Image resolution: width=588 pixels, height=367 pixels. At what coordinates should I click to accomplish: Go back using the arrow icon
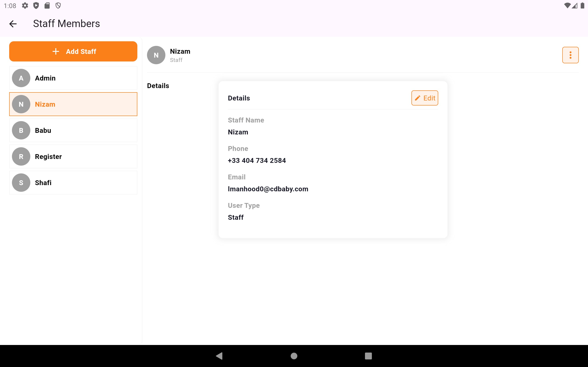coord(13,24)
